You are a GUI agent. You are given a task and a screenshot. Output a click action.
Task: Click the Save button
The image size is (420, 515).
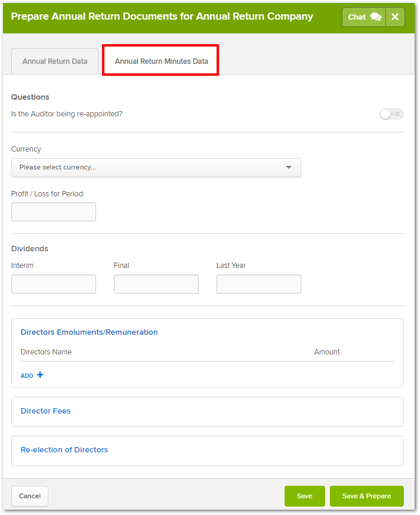305,496
